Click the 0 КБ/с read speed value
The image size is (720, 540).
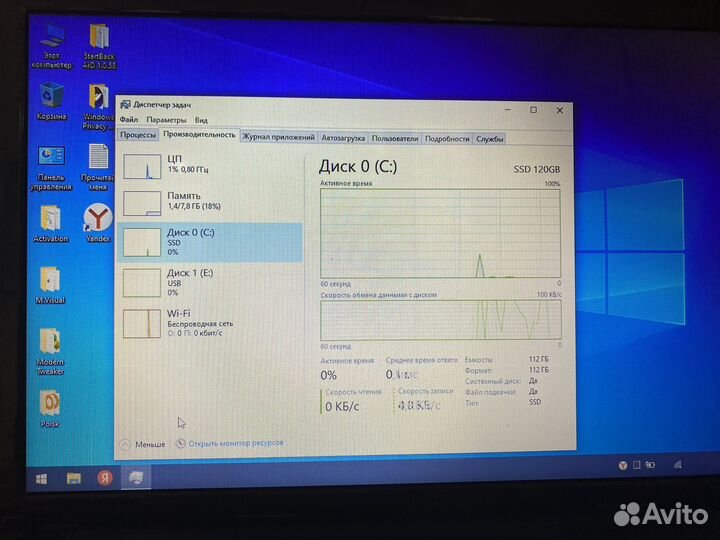click(x=342, y=406)
